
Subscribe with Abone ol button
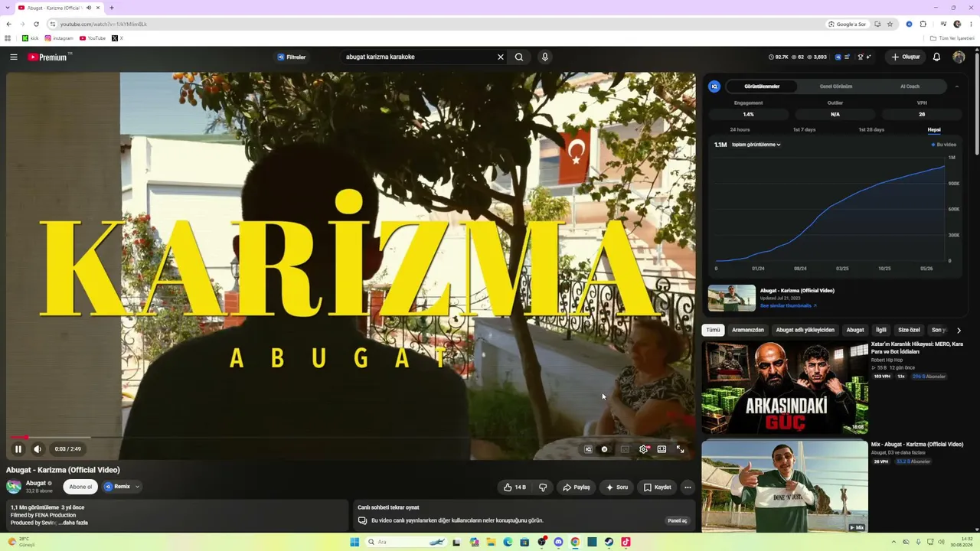[x=80, y=487]
